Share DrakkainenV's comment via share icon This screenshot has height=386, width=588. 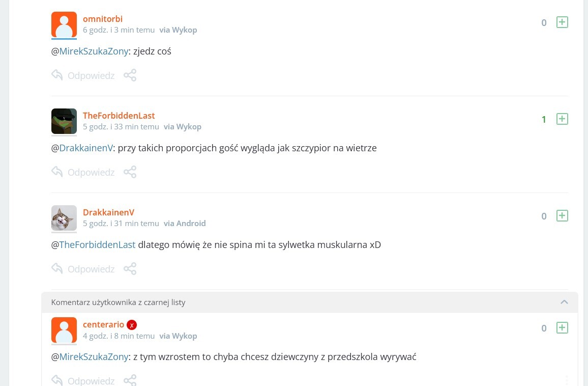tap(130, 269)
